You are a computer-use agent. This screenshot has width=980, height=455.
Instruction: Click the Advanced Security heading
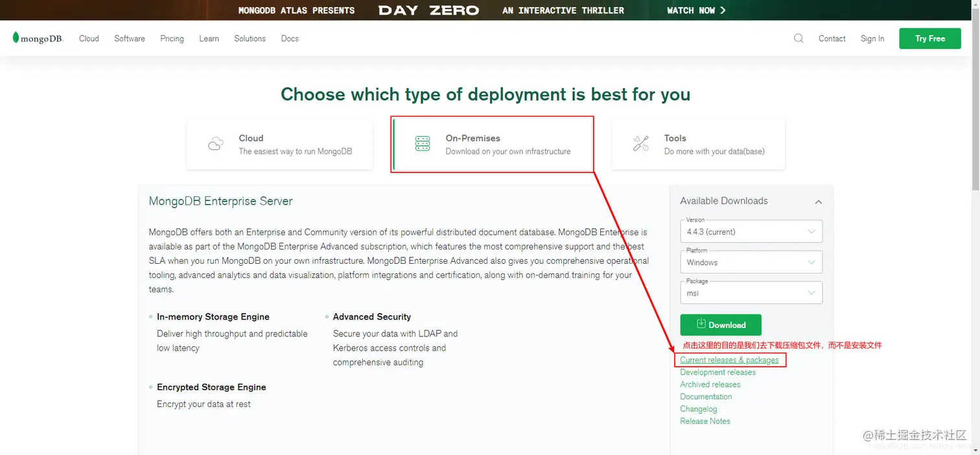point(372,317)
